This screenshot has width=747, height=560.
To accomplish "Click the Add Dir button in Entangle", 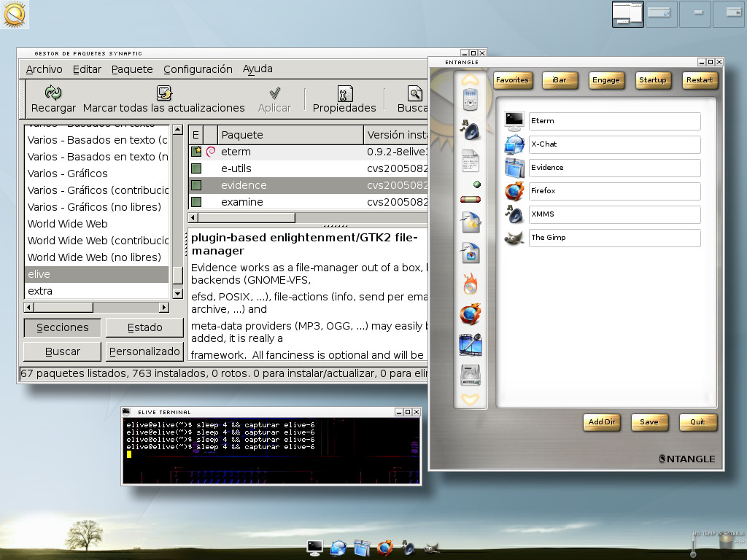I will [602, 422].
